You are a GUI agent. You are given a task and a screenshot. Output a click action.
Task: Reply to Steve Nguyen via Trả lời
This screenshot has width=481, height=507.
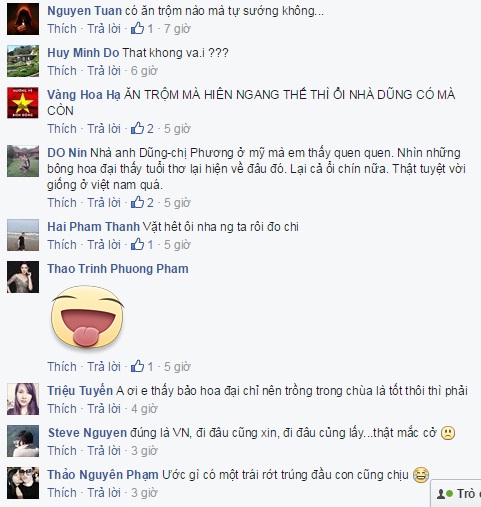[104, 451]
